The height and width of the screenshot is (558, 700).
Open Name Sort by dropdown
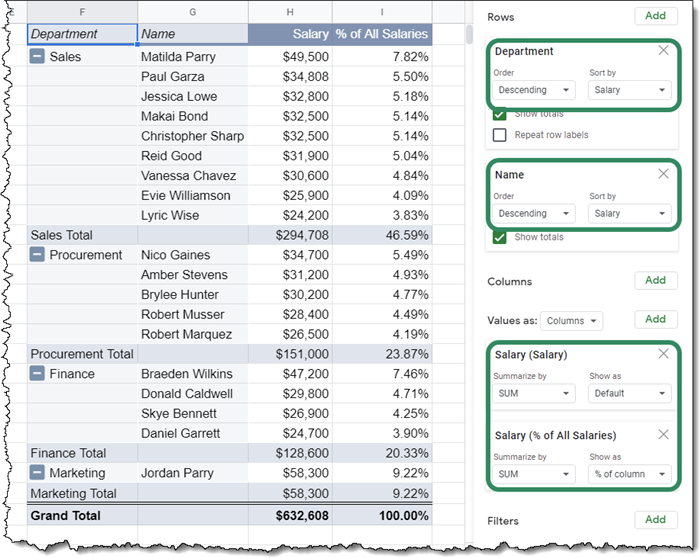[x=629, y=213]
